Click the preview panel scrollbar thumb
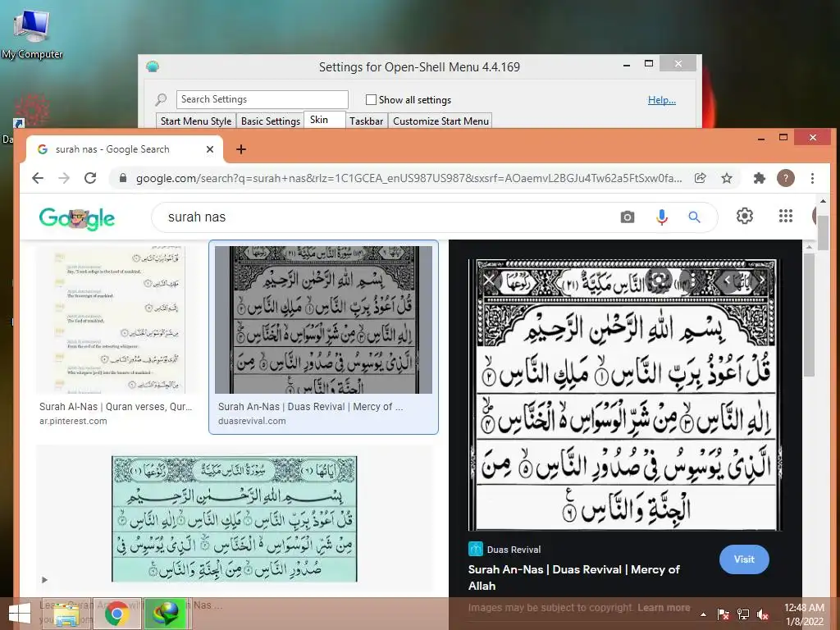Viewport: 840px width, 630px height. coord(809,314)
